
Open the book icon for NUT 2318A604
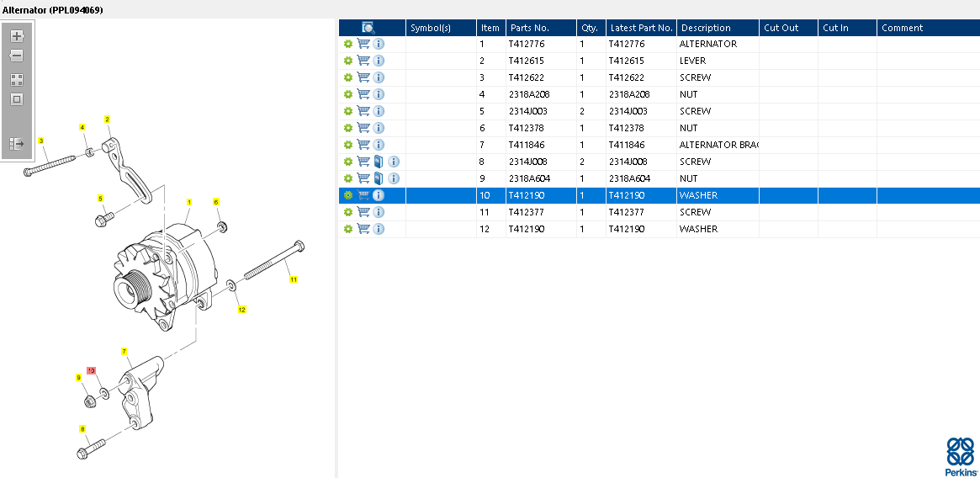click(x=379, y=178)
